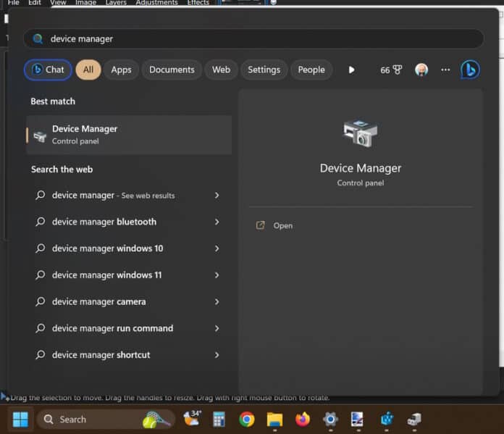Switch to the Settings filter tab

tap(264, 70)
